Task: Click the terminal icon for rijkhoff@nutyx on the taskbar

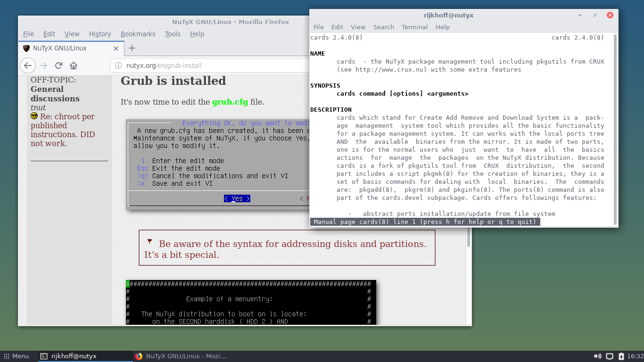Action: coord(44,356)
